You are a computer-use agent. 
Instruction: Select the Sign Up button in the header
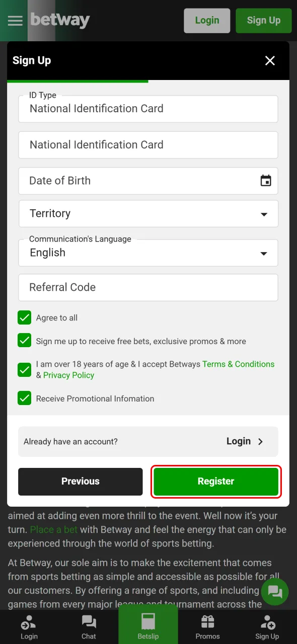263,21
